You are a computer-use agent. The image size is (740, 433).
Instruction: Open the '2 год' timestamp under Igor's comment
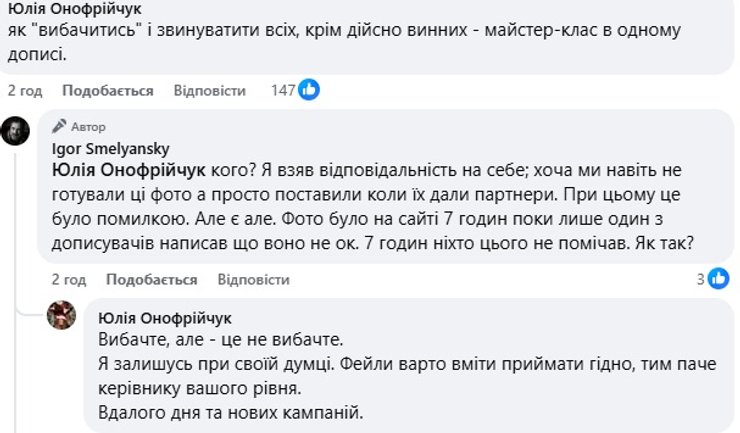point(68,279)
